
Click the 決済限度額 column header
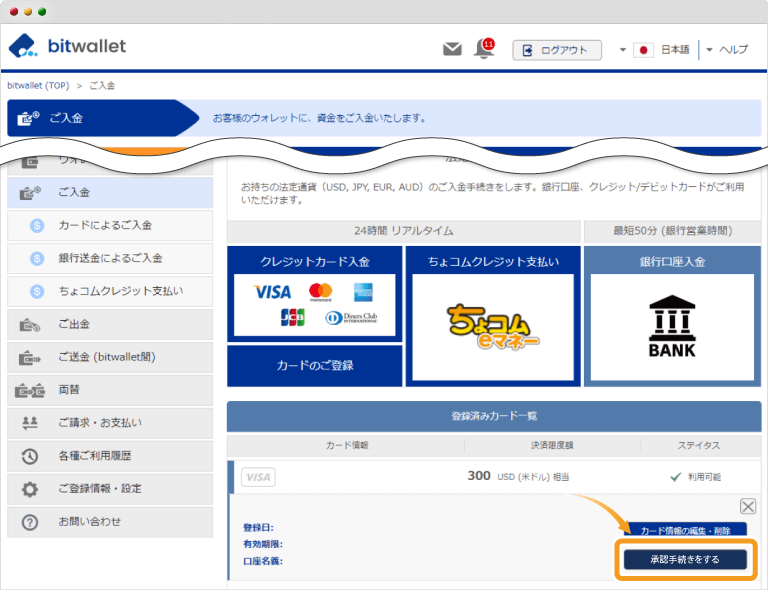tap(552, 445)
